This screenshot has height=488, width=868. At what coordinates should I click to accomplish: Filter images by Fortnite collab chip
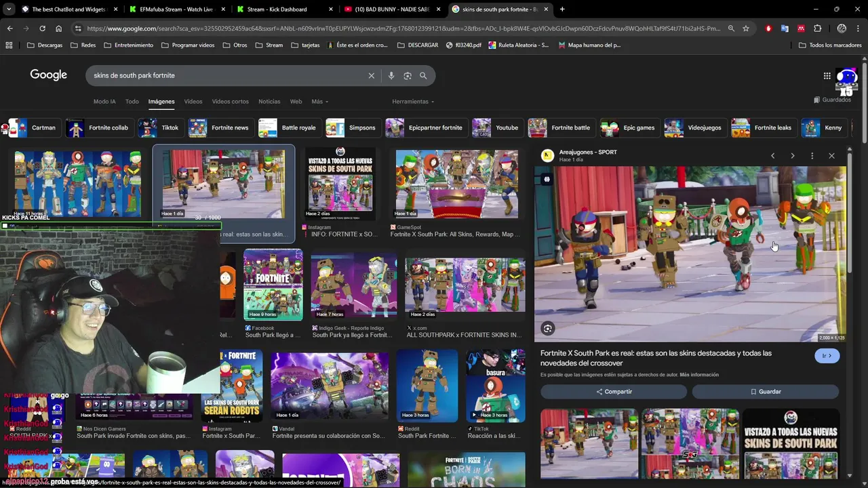[x=100, y=127]
